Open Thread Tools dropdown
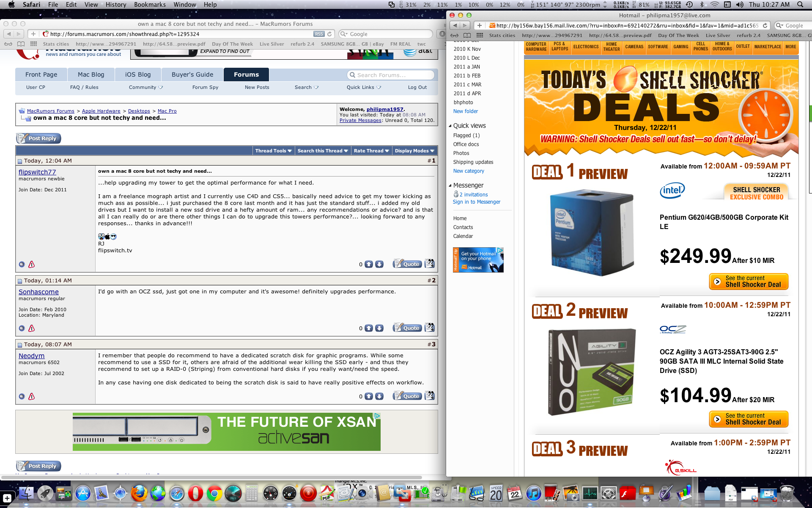The width and height of the screenshot is (812, 508). coord(273,151)
